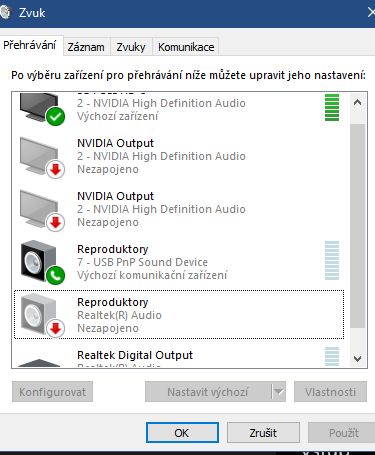Click the scrollbar down arrow in device list
Viewport: 375px width, 455px height.
(357, 359)
